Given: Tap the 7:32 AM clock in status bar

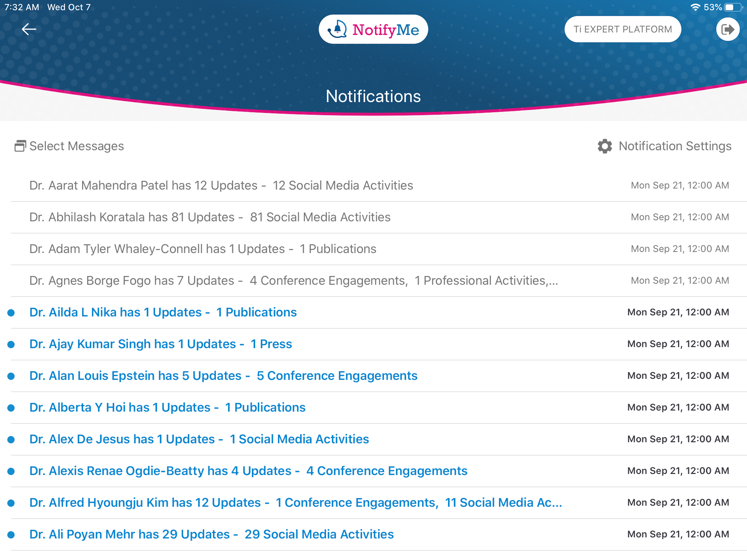Looking at the screenshot, I should click(22, 7).
